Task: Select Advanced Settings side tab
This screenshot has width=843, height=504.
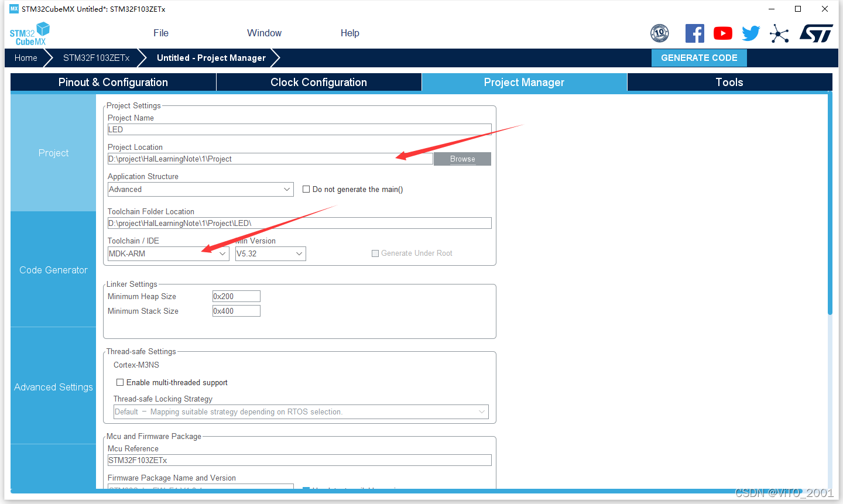Action: click(x=53, y=387)
